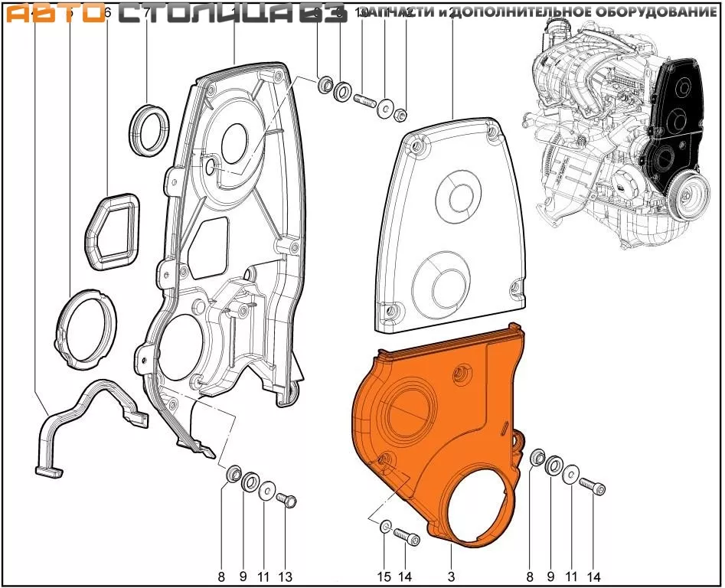This screenshot has height=588, width=725.
Task: Click the number 6 label at top left
Action: 106,13
